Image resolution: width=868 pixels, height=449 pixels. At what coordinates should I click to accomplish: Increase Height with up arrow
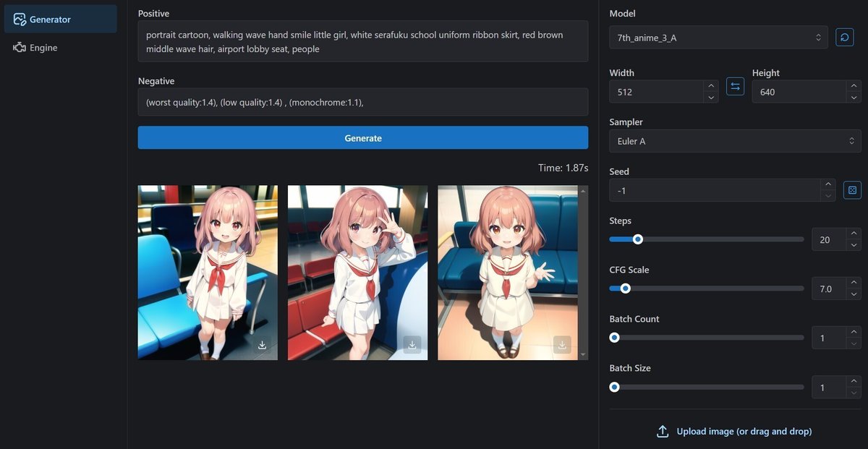[x=854, y=86]
